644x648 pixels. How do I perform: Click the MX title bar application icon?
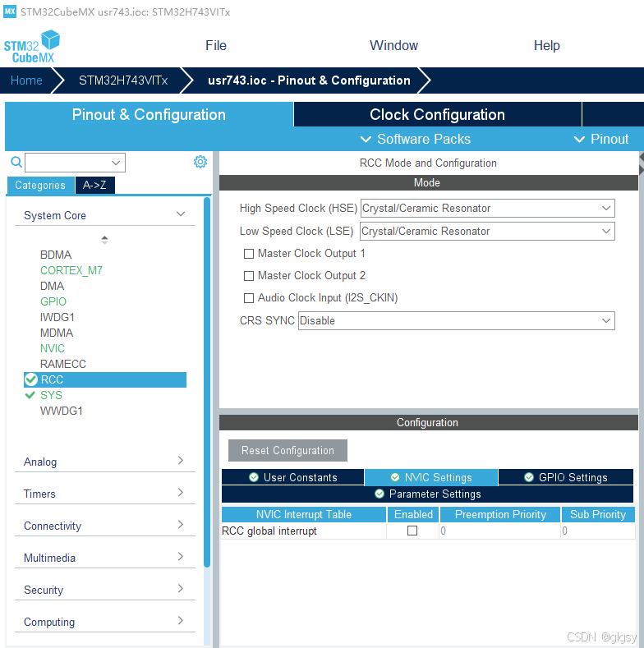coord(10,11)
